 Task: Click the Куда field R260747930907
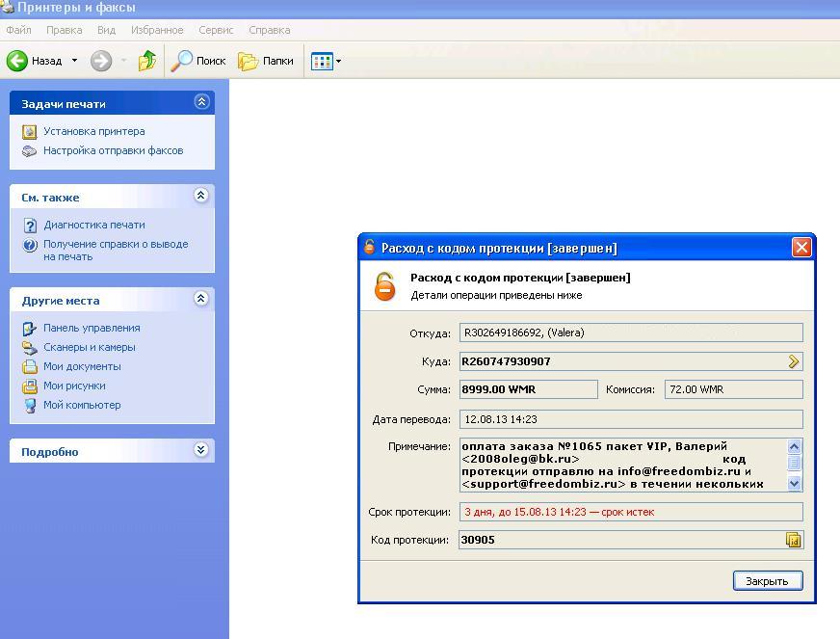[x=631, y=361]
